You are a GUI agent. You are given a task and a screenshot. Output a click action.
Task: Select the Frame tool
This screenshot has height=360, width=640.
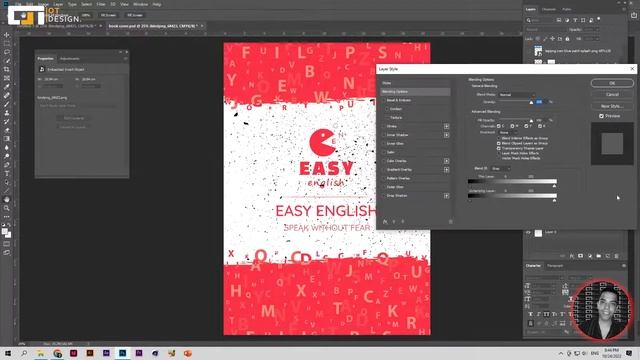(7, 78)
